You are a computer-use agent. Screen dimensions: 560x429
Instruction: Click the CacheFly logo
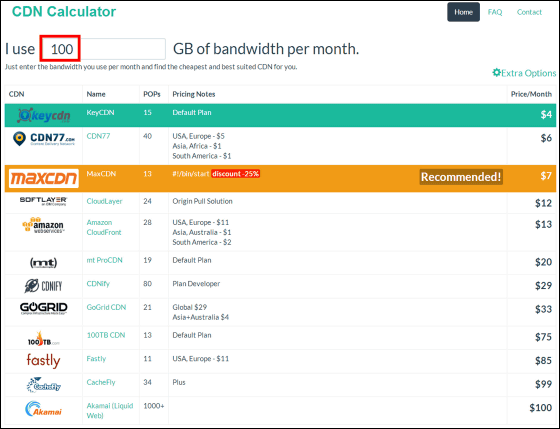[x=44, y=385]
